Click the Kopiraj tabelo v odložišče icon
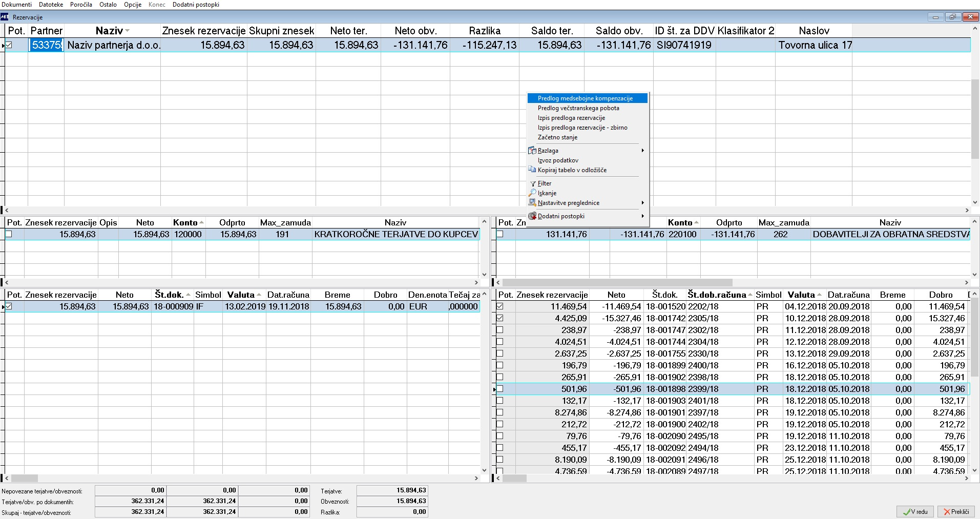This screenshot has height=519, width=980. (x=533, y=170)
